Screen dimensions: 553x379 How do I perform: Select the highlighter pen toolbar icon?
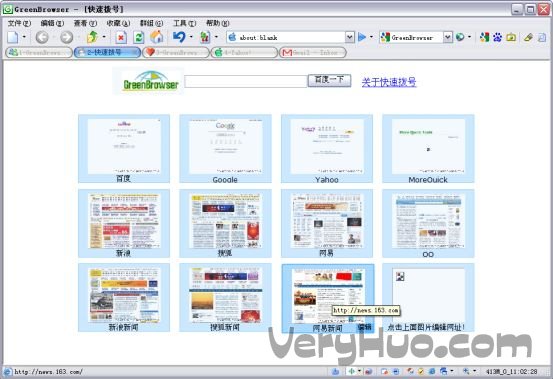pos(528,37)
